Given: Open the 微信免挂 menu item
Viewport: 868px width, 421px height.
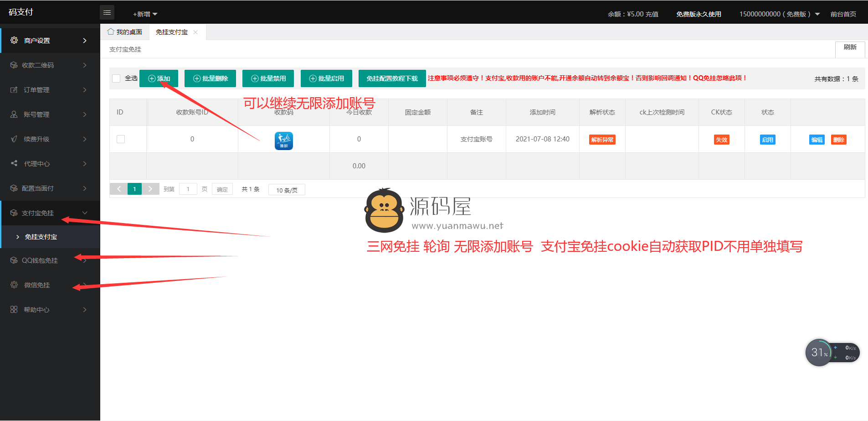Looking at the screenshot, I should pos(50,285).
